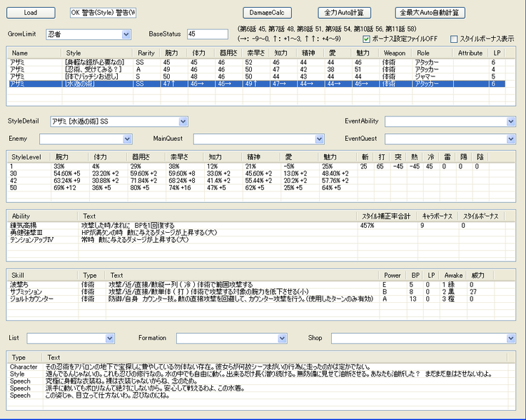Click the DamageCalc button
The width and height of the screenshot is (526, 420).
coord(267,13)
